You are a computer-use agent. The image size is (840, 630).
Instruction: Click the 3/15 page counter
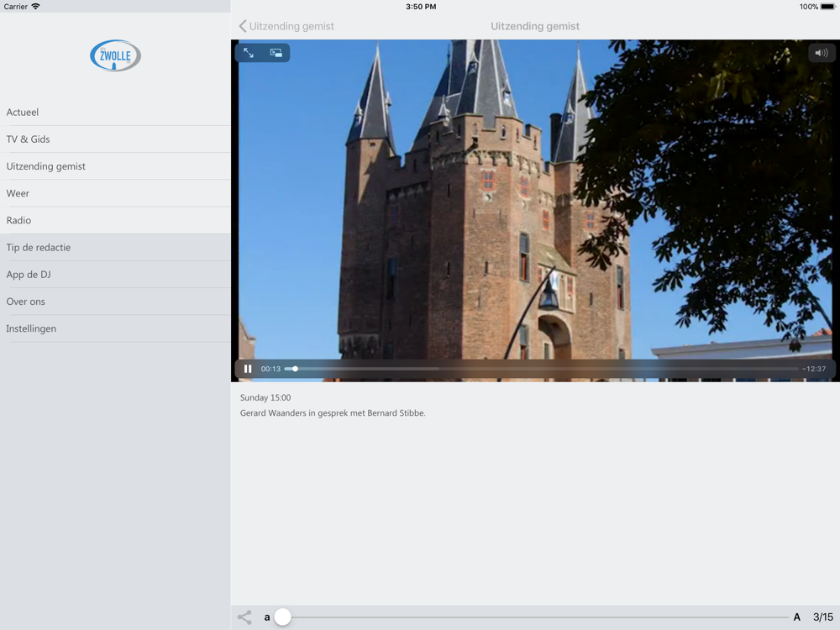[823, 617]
